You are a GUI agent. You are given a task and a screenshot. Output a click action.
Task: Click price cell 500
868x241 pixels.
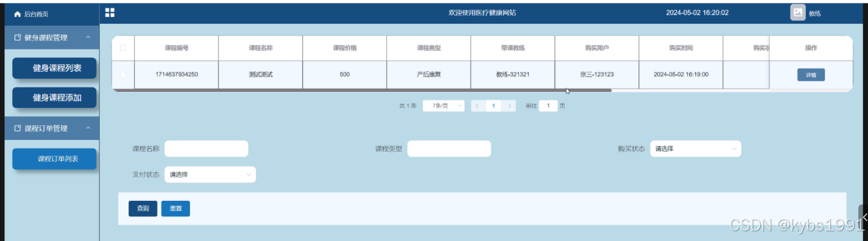345,74
